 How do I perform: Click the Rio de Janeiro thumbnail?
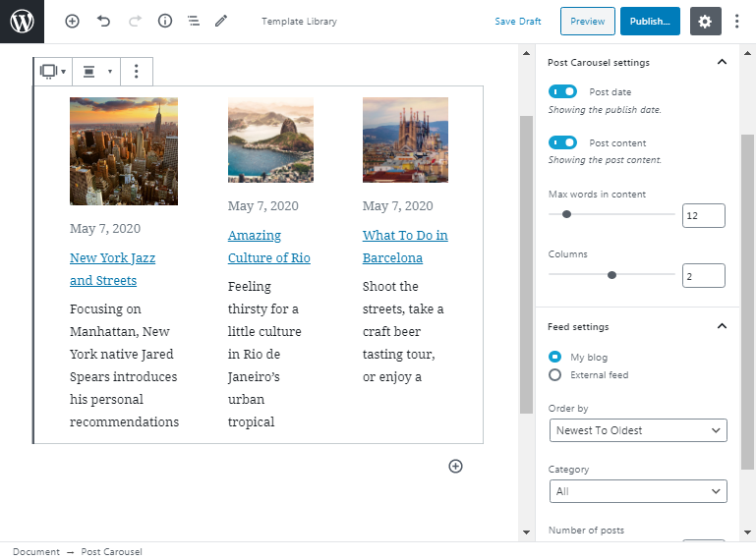coord(270,140)
